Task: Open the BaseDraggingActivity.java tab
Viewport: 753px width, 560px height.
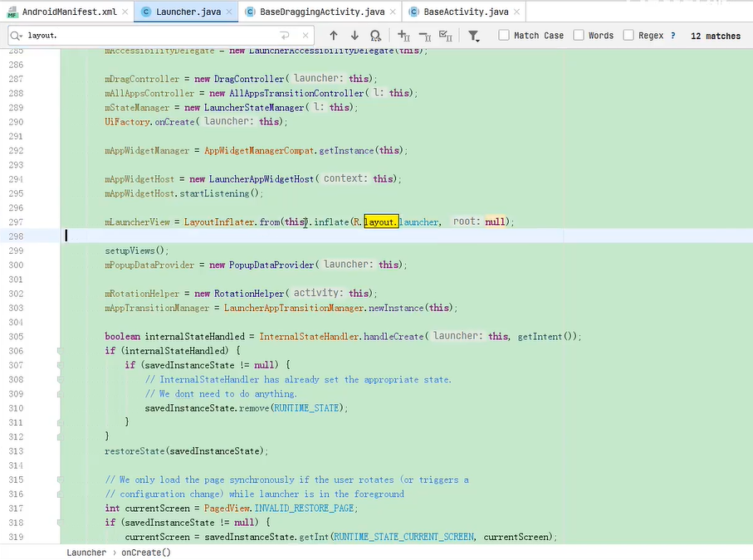Action: coord(322,12)
